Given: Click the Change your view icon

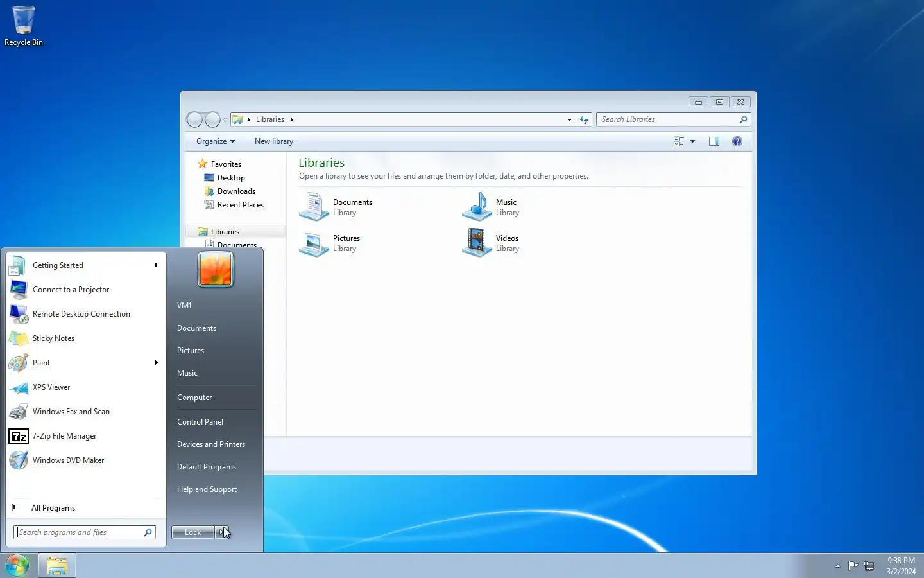Looking at the screenshot, I should click(679, 141).
